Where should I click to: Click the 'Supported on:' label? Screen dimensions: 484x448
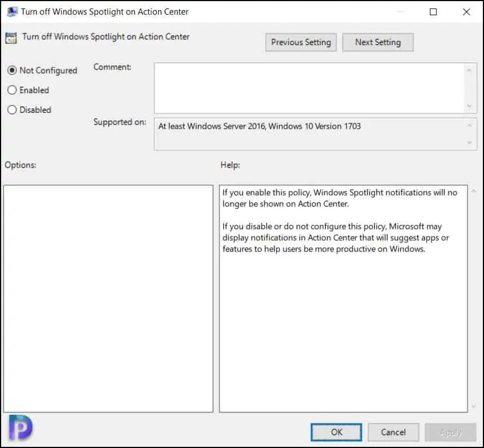tap(120, 122)
